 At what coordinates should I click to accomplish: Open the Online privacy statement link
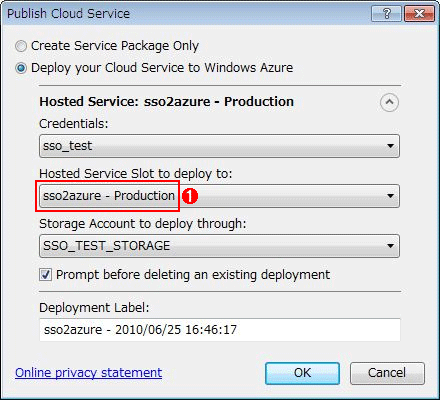point(89,372)
